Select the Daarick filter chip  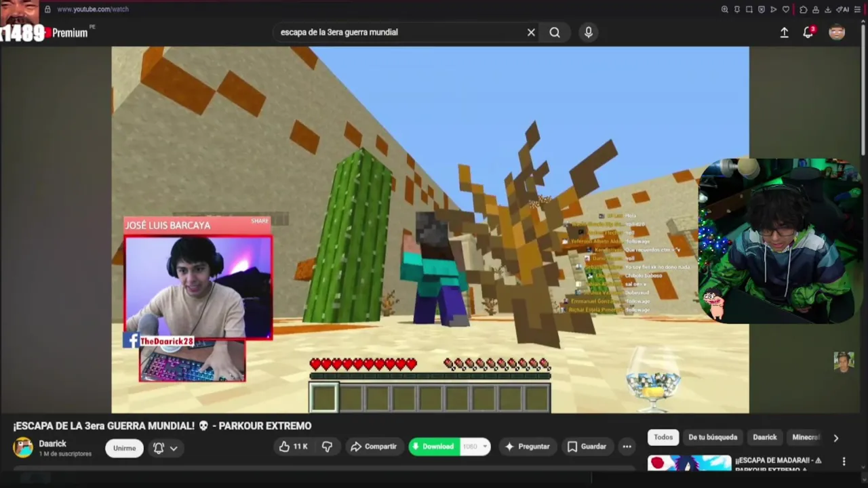click(x=765, y=437)
